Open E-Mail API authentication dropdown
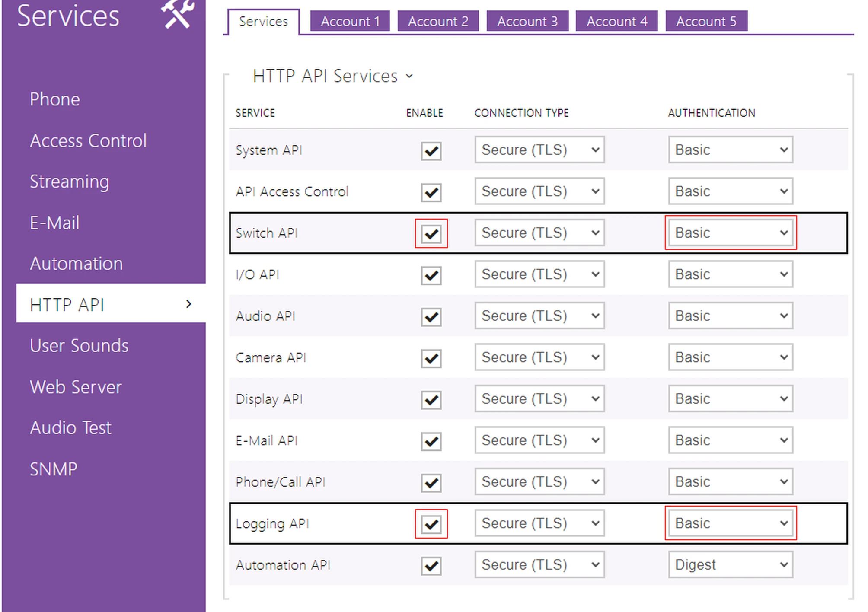The height and width of the screenshot is (612, 868). click(x=731, y=440)
